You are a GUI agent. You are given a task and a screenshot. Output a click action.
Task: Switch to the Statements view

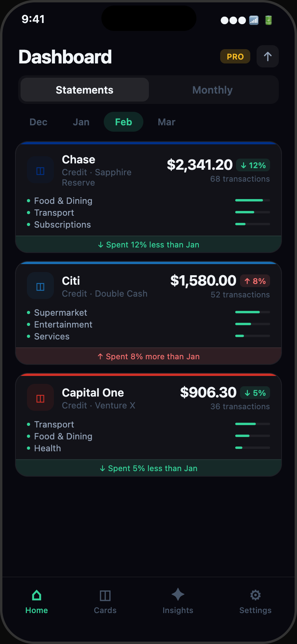[x=85, y=90]
